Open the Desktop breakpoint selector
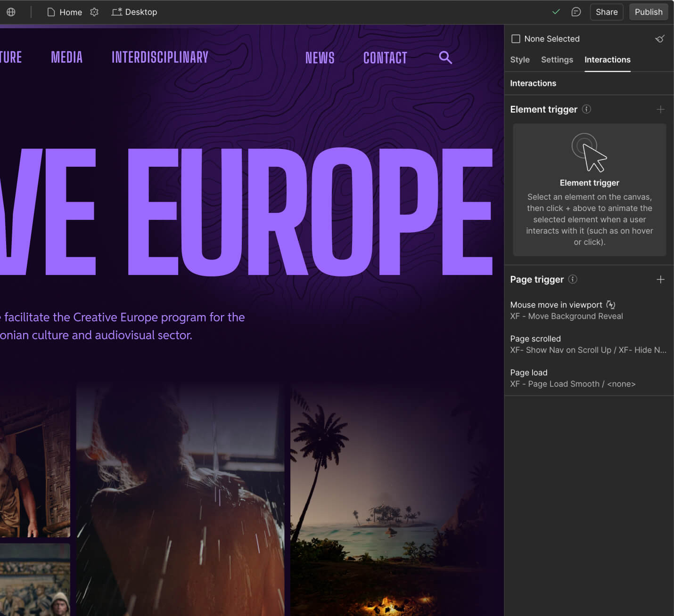Viewport: 674px width, 616px height. tap(134, 12)
